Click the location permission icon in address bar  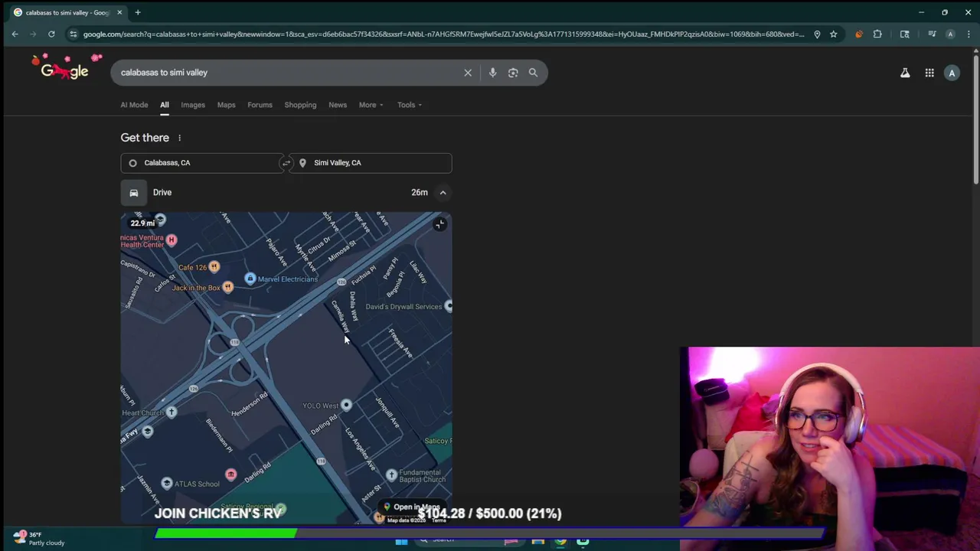click(x=817, y=34)
